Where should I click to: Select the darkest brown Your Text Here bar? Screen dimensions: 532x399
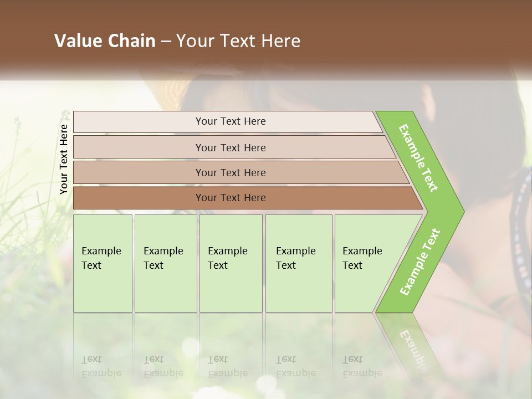point(248,198)
